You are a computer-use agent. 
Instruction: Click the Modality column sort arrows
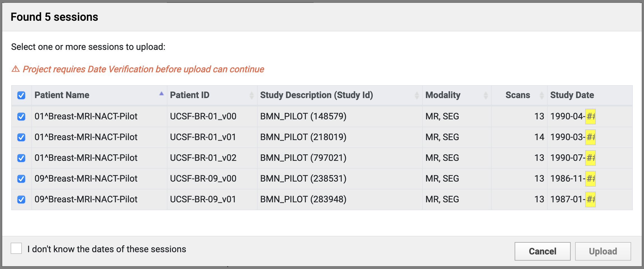pyautogui.click(x=486, y=95)
